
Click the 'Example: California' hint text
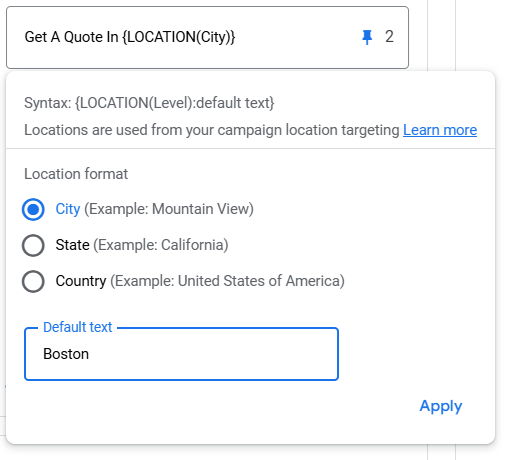coord(161,245)
